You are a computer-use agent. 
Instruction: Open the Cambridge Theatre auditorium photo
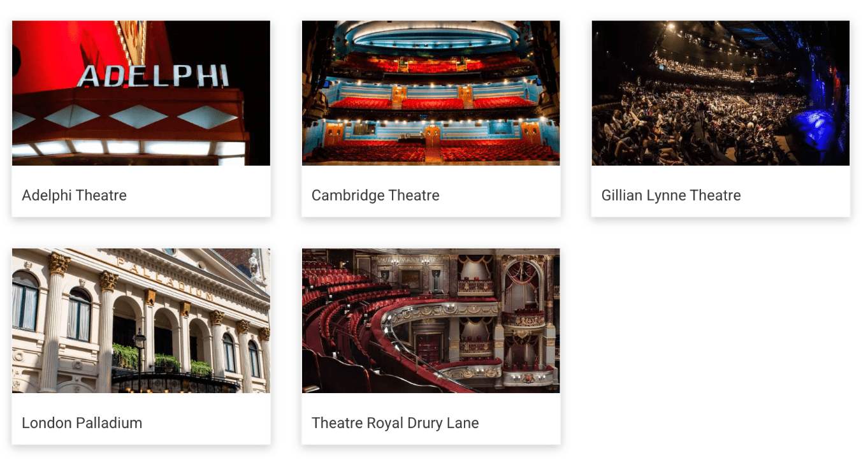(431, 93)
